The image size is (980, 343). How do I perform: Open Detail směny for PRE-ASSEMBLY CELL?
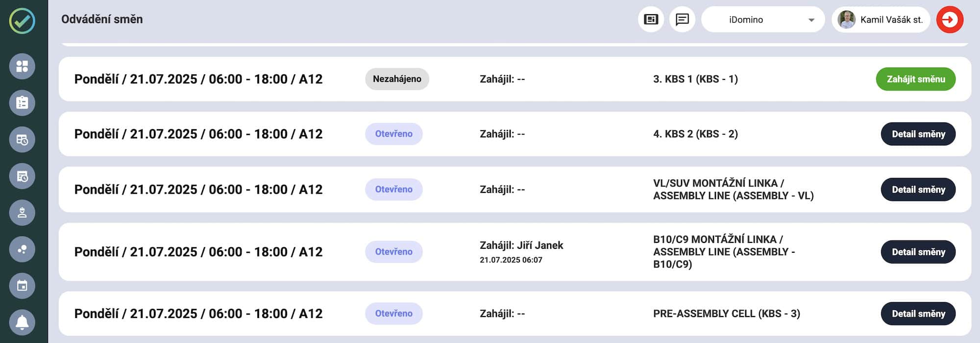(918, 314)
